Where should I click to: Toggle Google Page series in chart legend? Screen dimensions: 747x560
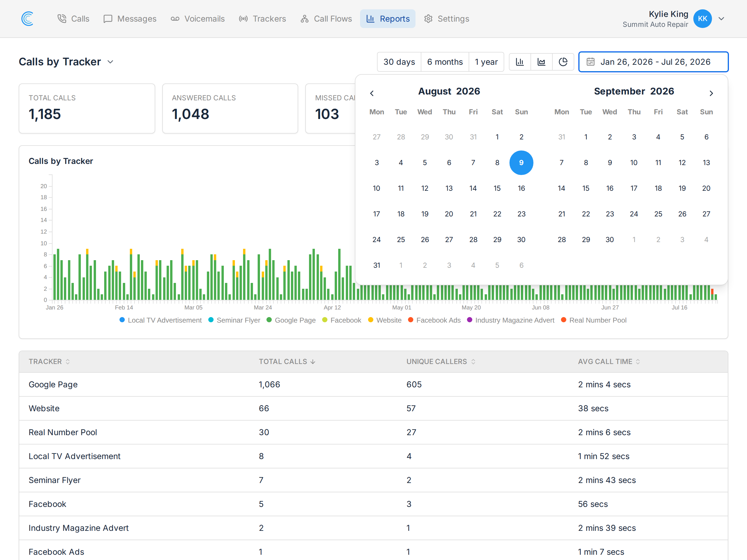click(x=291, y=320)
